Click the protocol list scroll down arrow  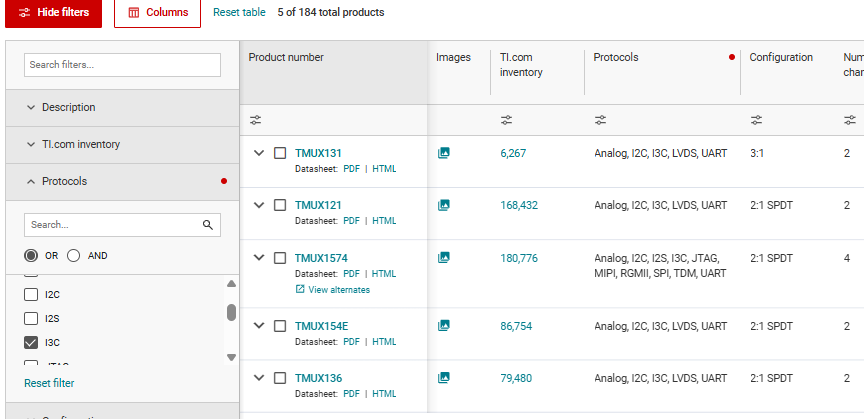coord(231,357)
